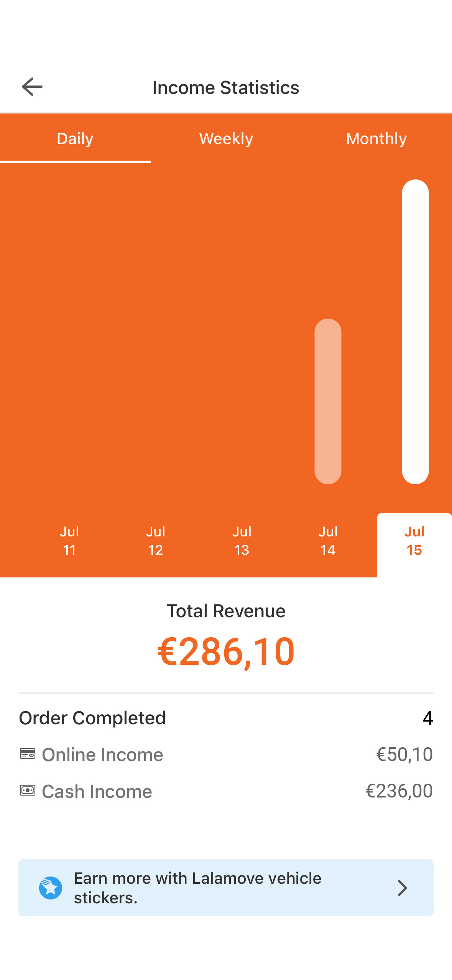
Task: Tap the Online Income €50,10 amount
Action: (404, 755)
